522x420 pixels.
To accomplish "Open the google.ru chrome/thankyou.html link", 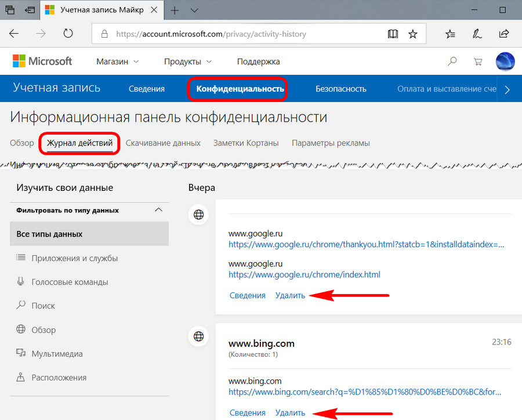I will point(366,244).
